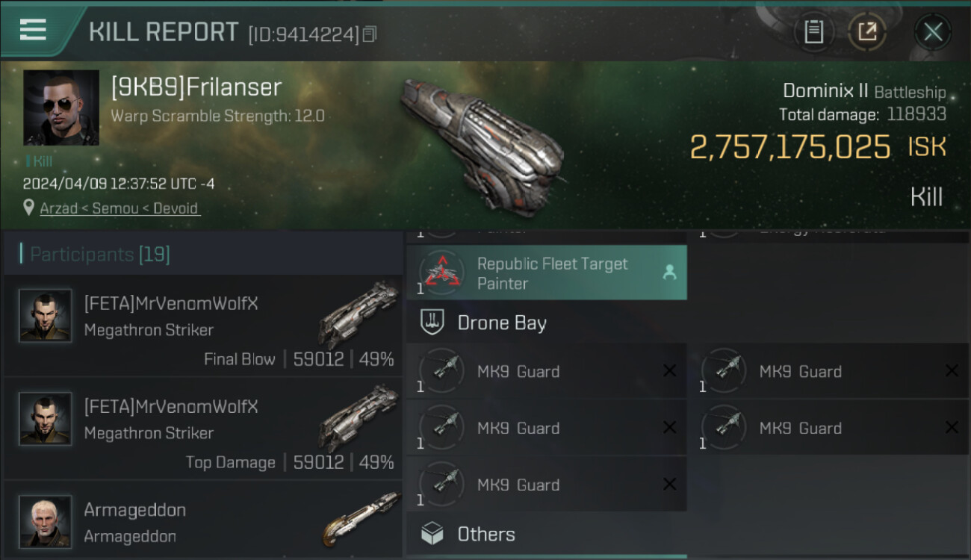Screen dimensions: 971x560
Task: Click the first MK9 Guard drone icon
Action: pos(442,371)
